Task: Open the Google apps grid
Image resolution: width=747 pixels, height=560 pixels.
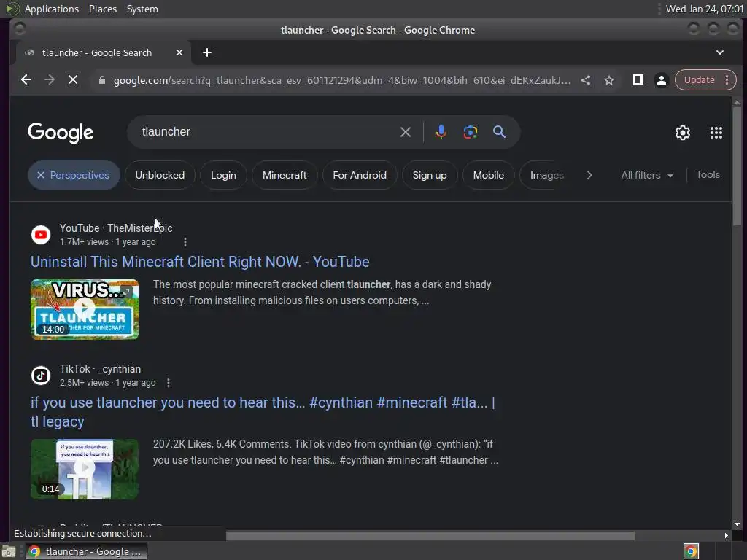Action: tap(716, 133)
